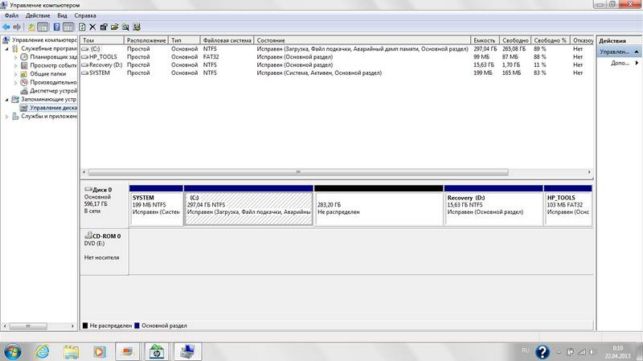This screenshot has height=361, width=643.
Task: Open the Справка menu
Action: 85,16
